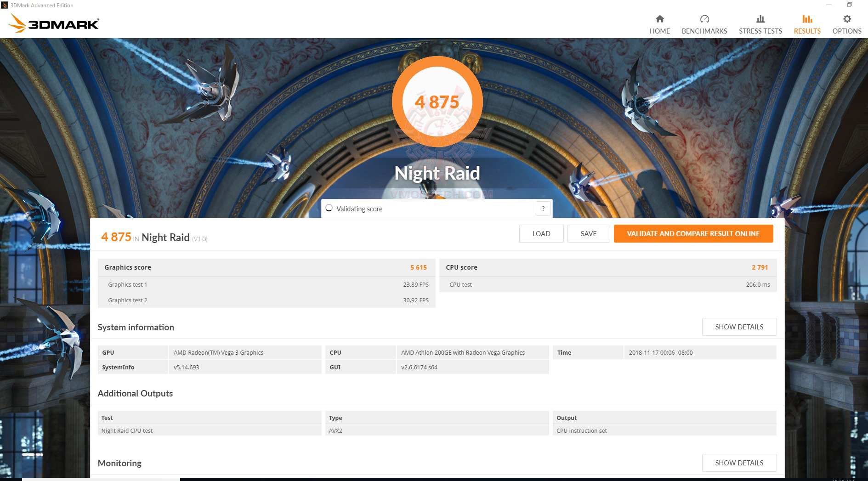Click the 3DMark logo
868x481 pixels.
click(54, 23)
